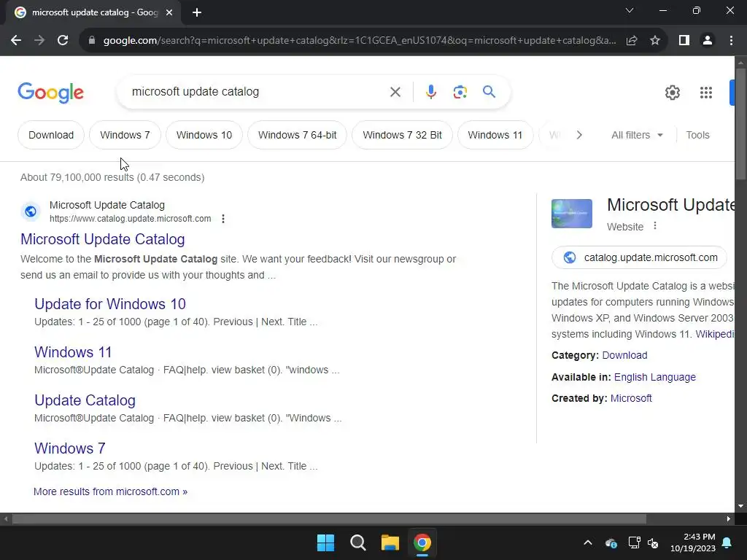Click the horizontal scrollbar thumb
747x560 pixels.
coord(329,518)
